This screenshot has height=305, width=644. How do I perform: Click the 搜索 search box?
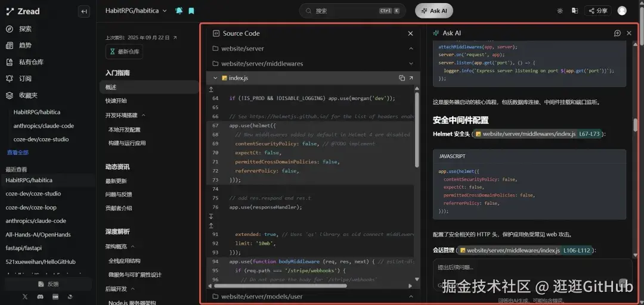tap(352, 11)
